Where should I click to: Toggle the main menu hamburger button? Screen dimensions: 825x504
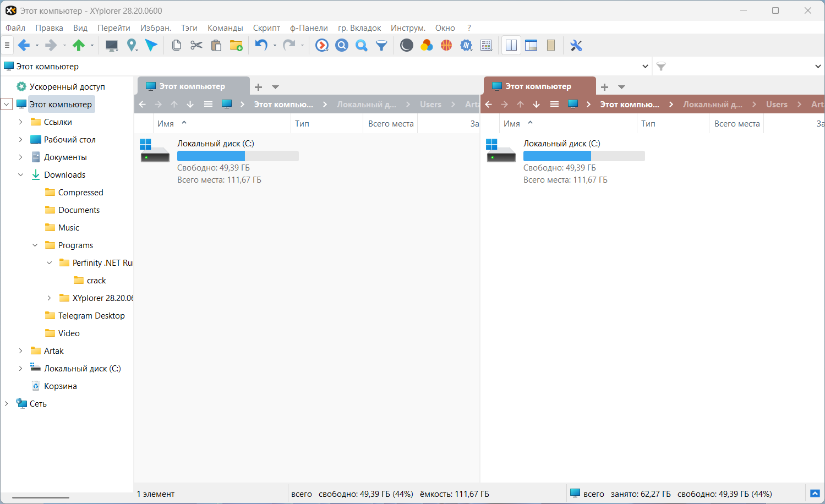click(7, 46)
